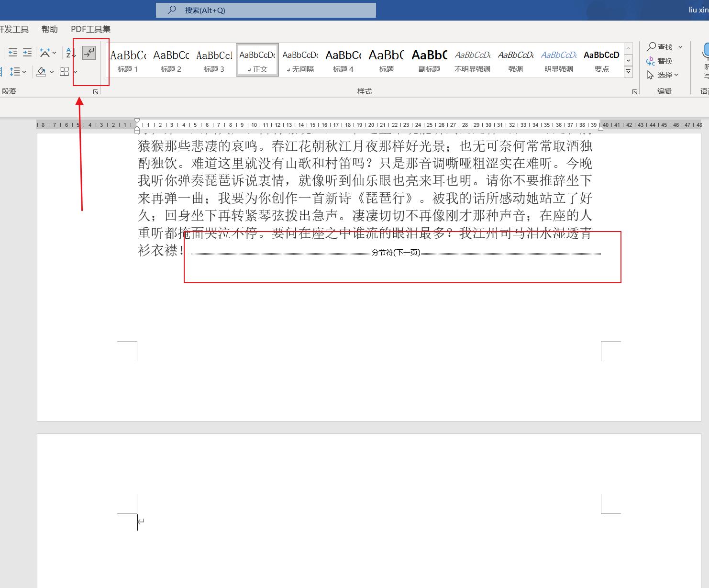709x588 pixels.
Task: Click the search box 搜索(Alt+Q)
Action: (266, 10)
